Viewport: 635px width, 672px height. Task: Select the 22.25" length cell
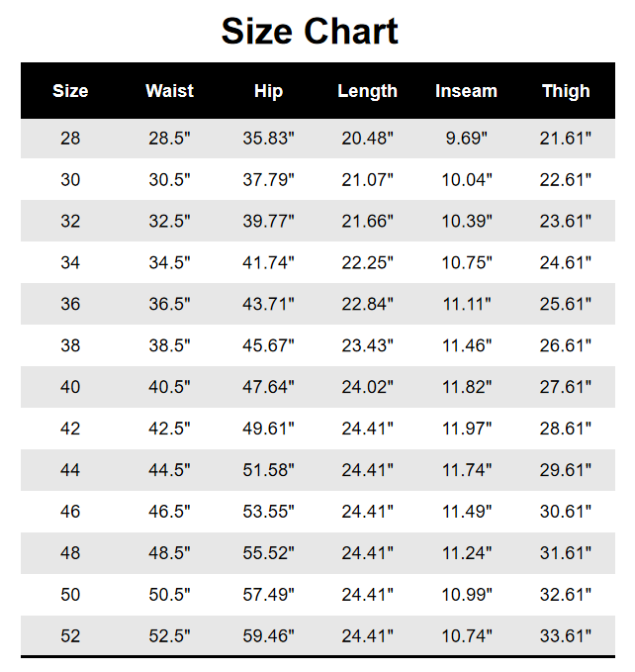[x=367, y=263]
